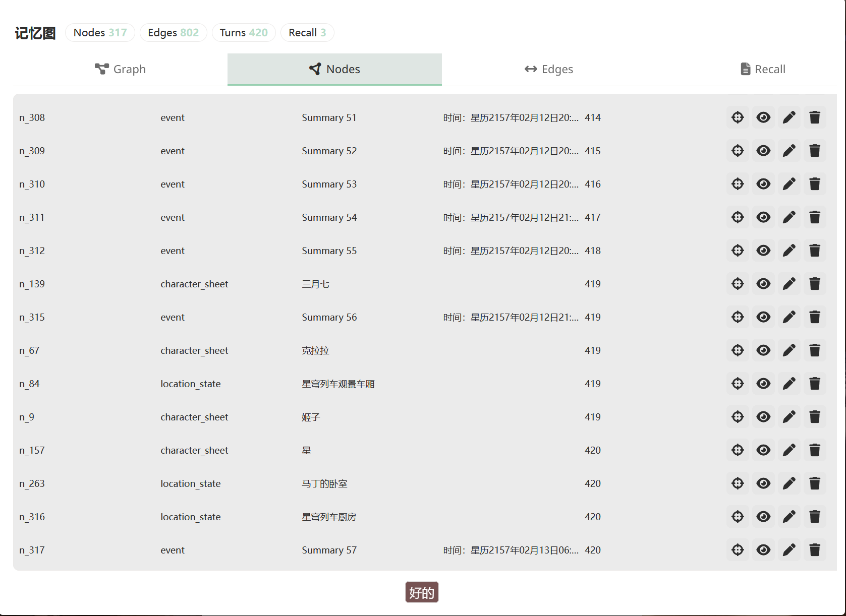The width and height of the screenshot is (846, 616).
Task: Toggle eye icon for Summary 52
Action: [x=763, y=151]
